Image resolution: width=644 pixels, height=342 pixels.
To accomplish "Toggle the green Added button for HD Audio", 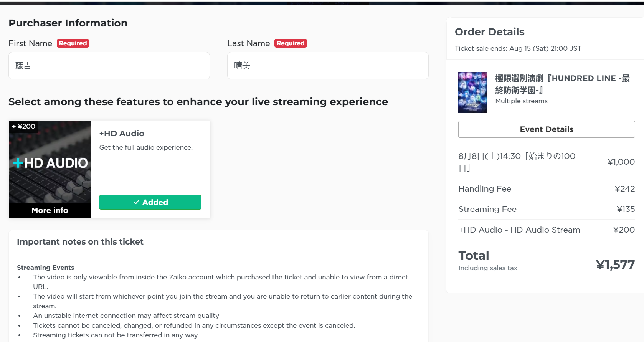I will click(150, 202).
